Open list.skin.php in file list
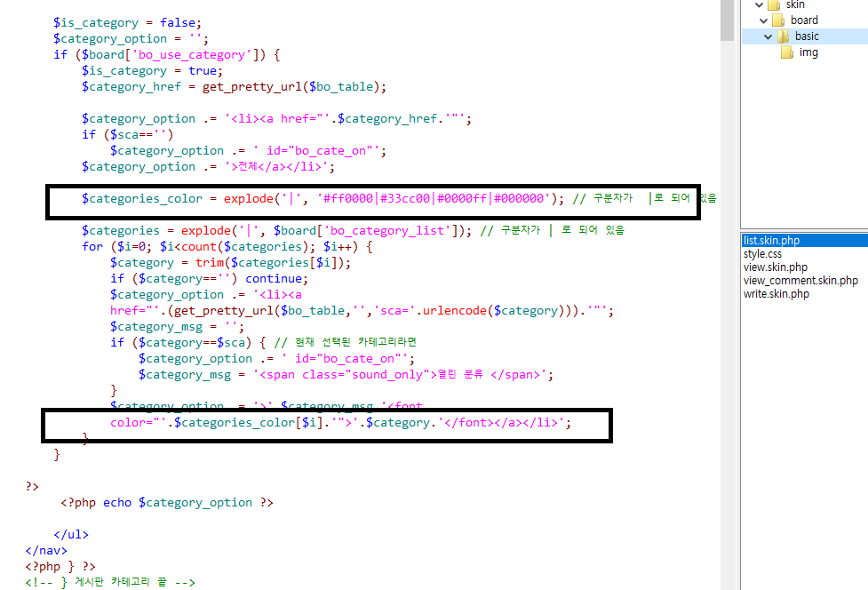 pyautogui.click(x=771, y=240)
